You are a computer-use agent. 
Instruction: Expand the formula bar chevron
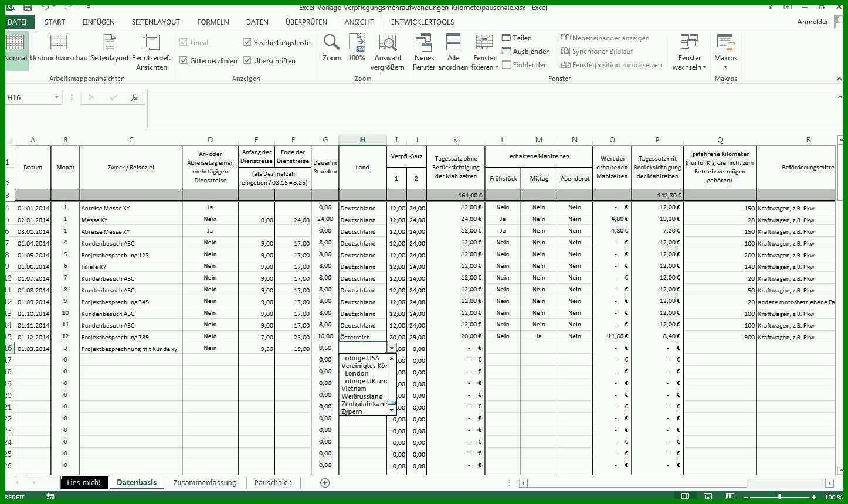point(839,97)
